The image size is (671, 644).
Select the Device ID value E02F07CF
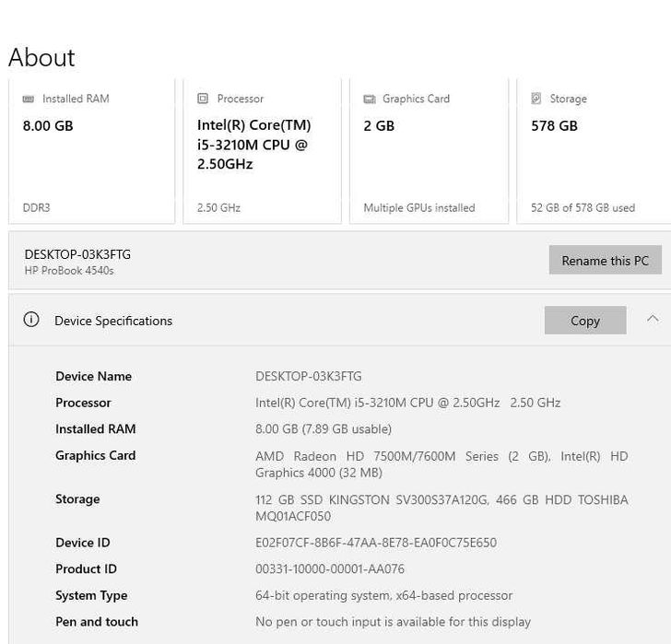point(376,543)
